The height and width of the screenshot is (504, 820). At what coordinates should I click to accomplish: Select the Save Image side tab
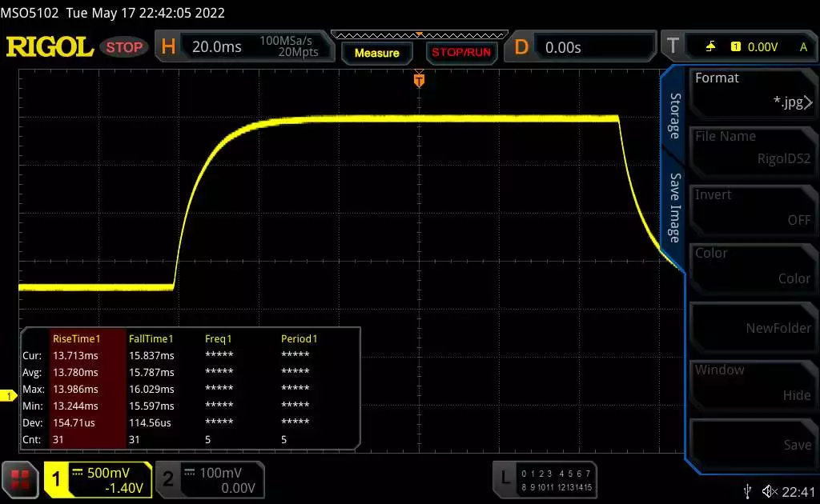point(675,208)
